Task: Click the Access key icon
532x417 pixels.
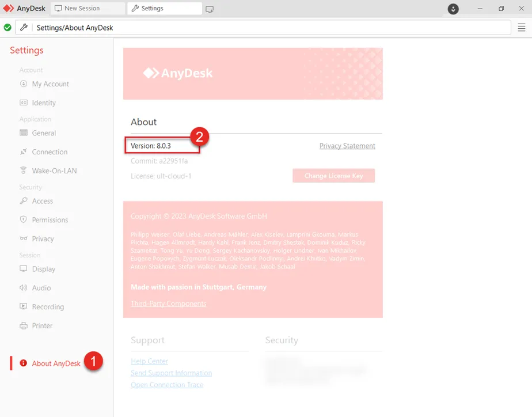Action: click(24, 201)
